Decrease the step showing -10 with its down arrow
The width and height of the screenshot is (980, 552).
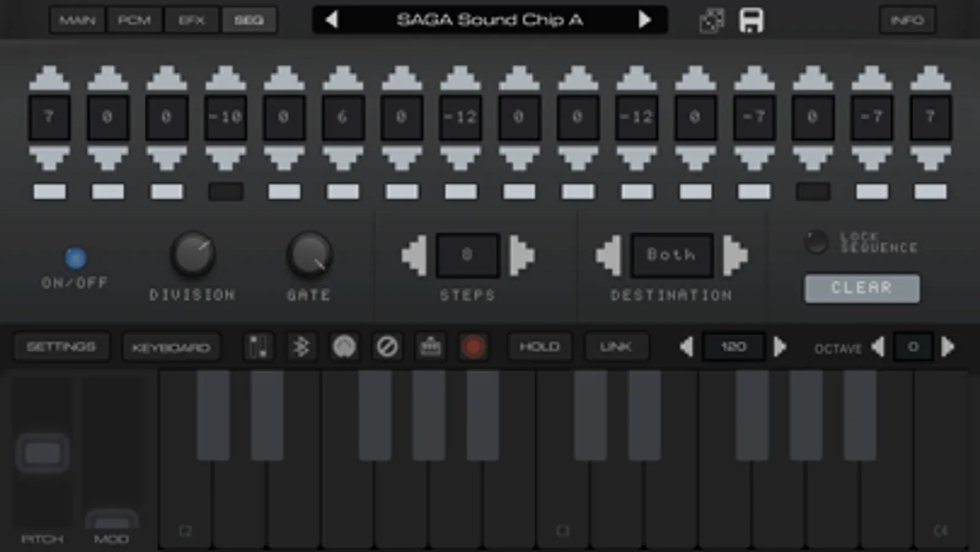pyautogui.click(x=226, y=158)
